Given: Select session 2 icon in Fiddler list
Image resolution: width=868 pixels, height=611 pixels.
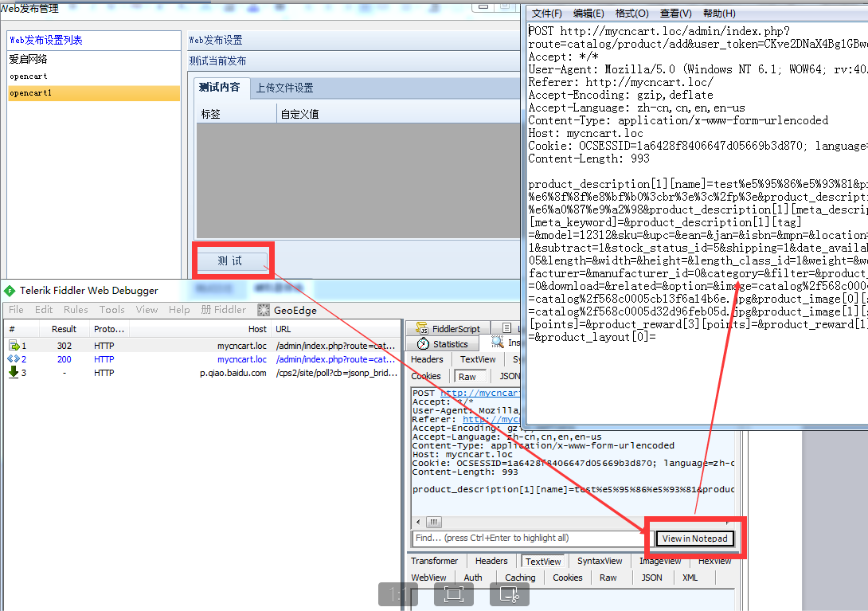Looking at the screenshot, I should (14, 359).
